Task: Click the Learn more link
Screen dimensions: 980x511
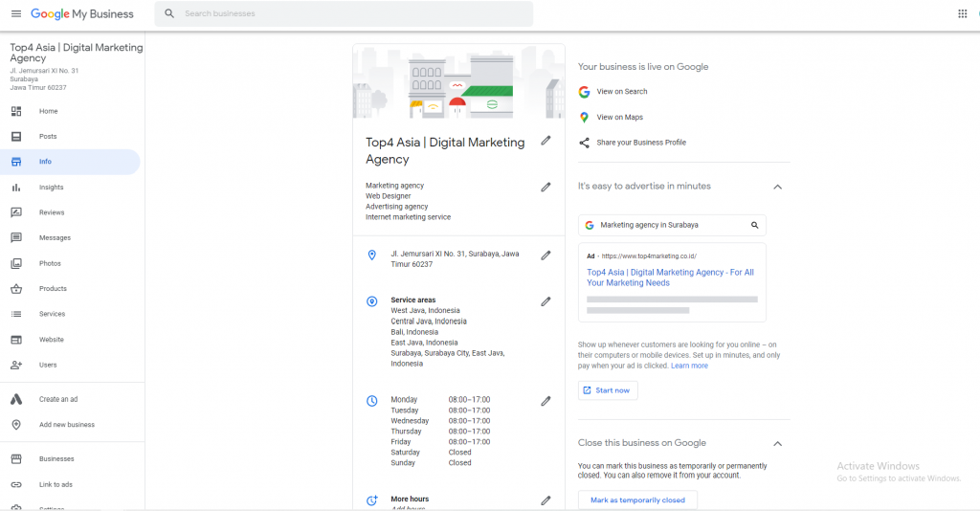Action: tap(689, 366)
